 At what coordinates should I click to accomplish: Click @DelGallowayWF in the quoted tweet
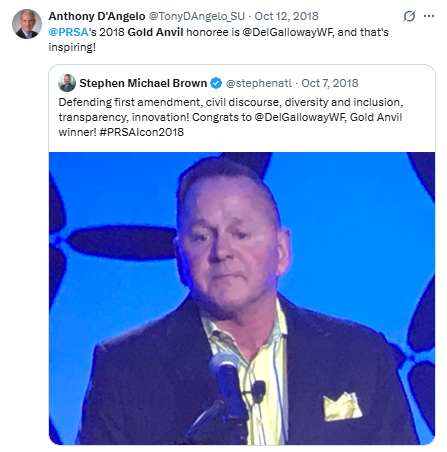coord(300,117)
